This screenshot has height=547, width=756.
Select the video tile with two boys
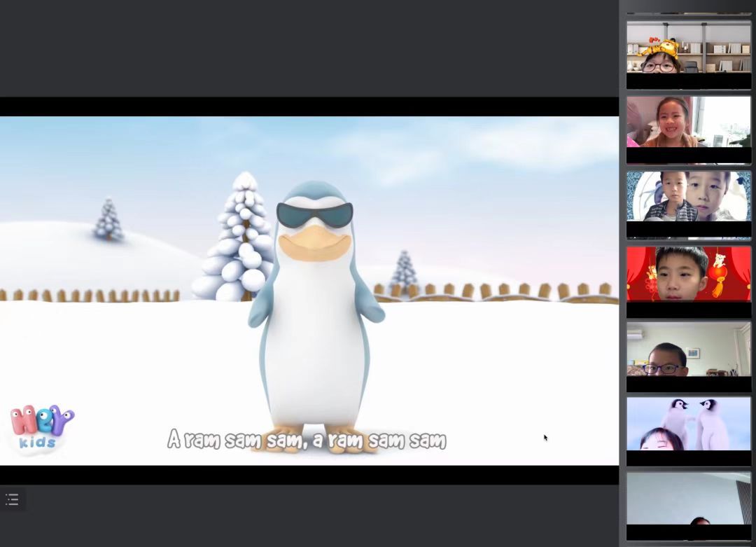click(689, 205)
